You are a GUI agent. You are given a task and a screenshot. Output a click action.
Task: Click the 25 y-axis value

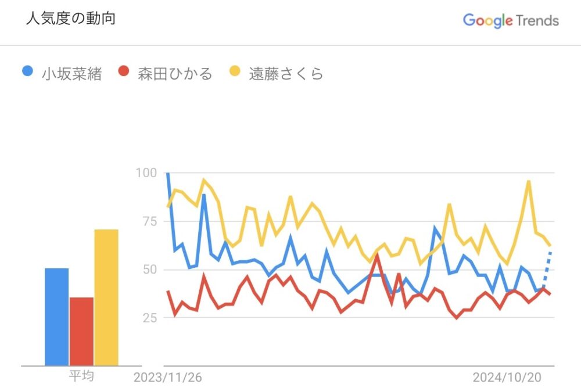click(148, 318)
